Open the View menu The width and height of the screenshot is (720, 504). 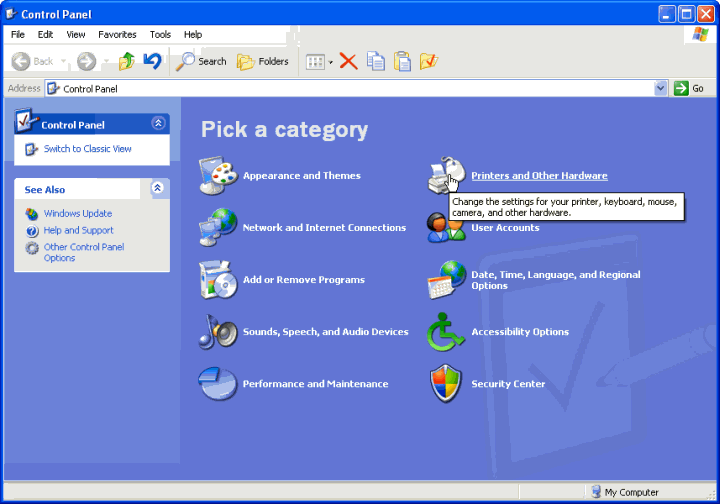pyautogui.click(x=76, y=34)
